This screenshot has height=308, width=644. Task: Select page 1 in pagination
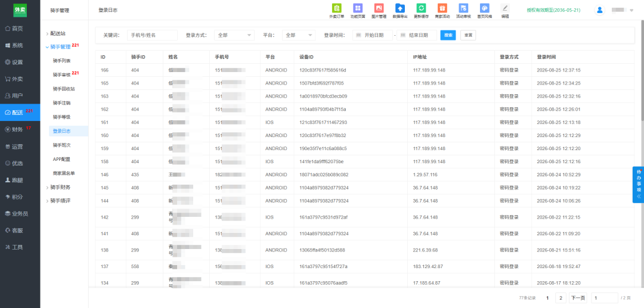[547, 298]
